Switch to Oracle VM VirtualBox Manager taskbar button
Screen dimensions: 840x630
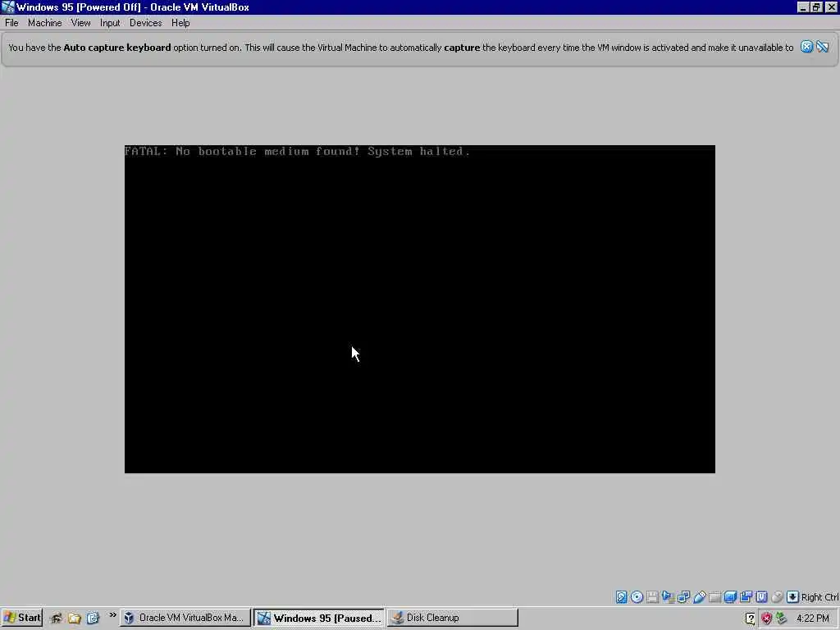(185, 618)
